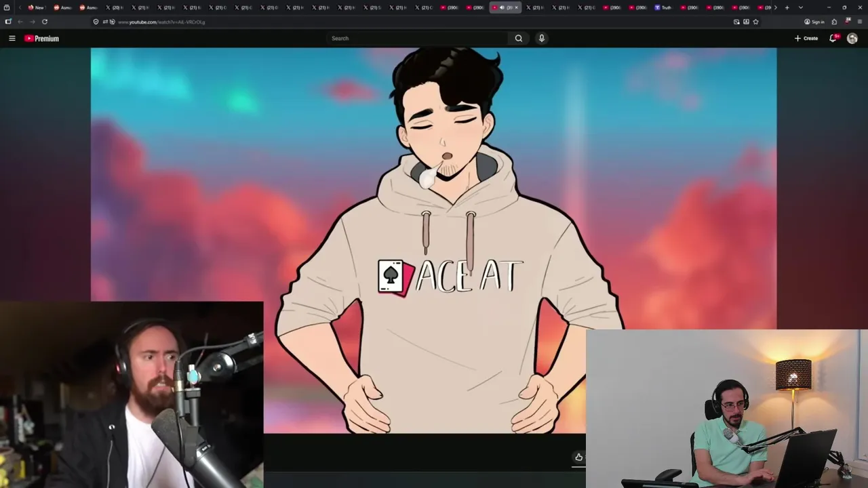Open tracking protection shield icon

pos(96,22)
